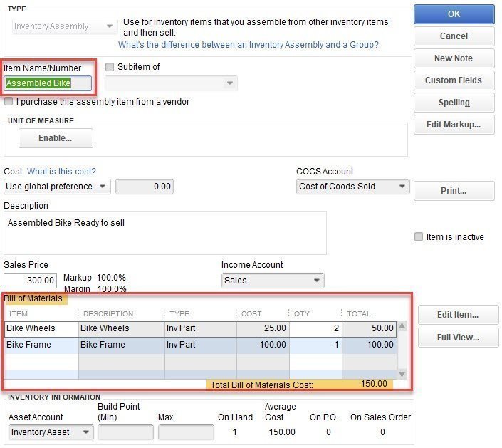Select Bike Wheels item cell
Image resolution: width=502 pixels, height=448 pixels.
coord(41,329)
